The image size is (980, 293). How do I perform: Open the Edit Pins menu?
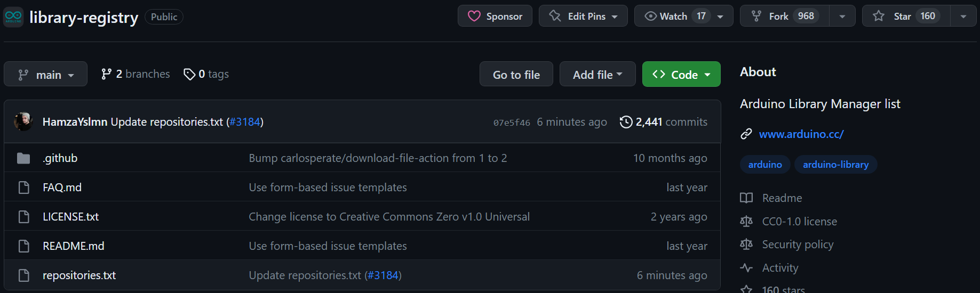click(x=583, y=16)
